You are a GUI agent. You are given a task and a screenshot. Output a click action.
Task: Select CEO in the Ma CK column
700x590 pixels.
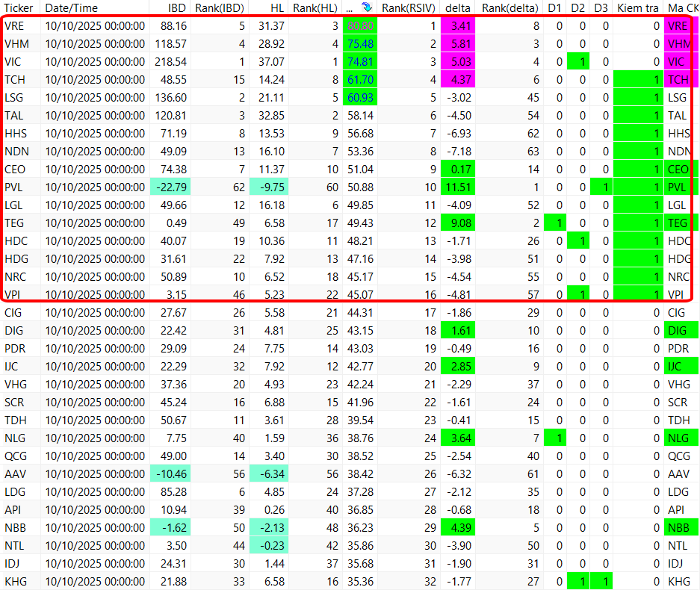tap(681, 169)
